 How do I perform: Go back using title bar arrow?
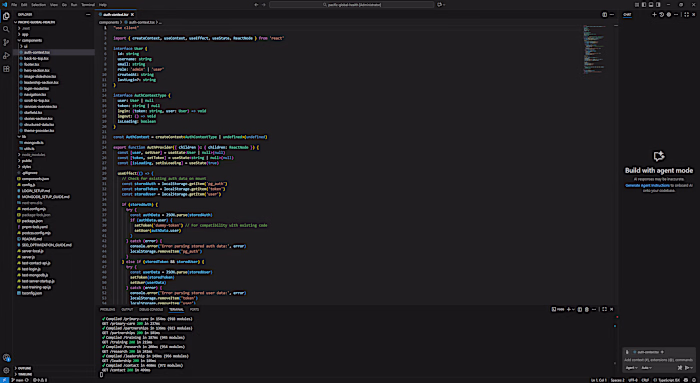pos(256,4)
